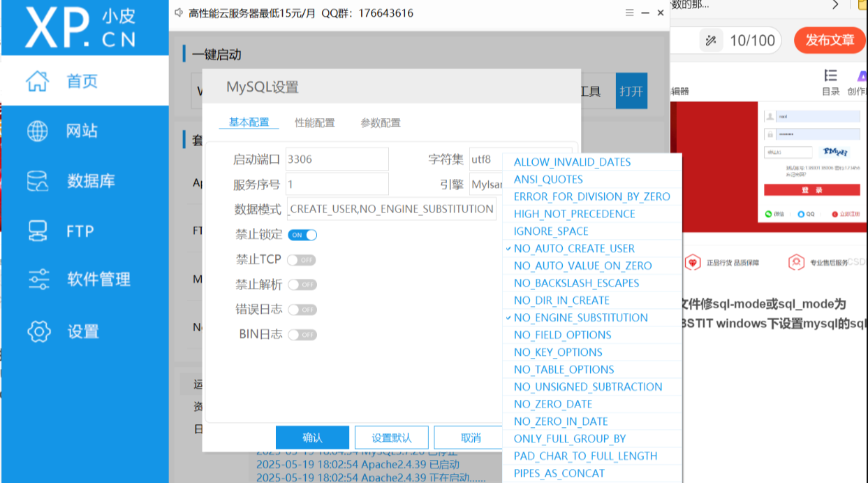Click the 打开 button in main window

[631, 91]
